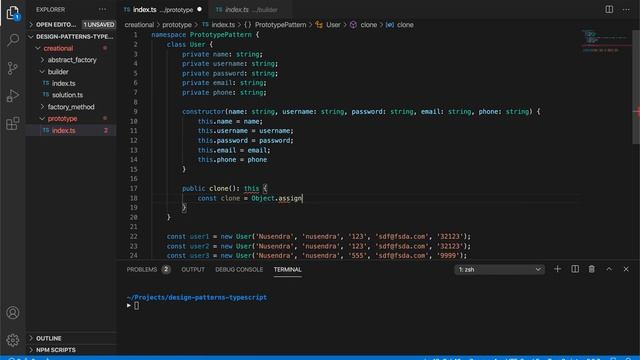Click creational breadcrumb segment
640x360 pixels.
pos(139,25)
